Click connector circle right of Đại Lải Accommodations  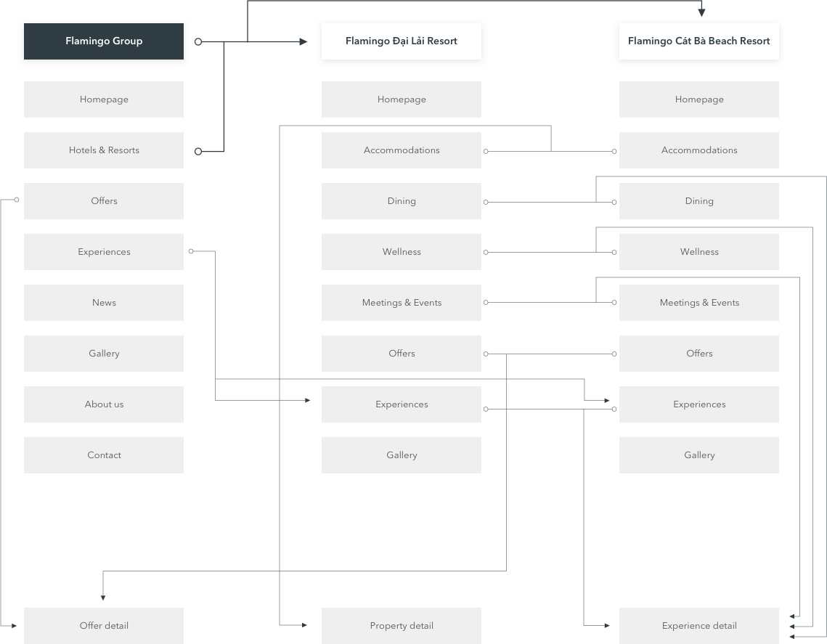pyautogui.click(x=486, y=151)
